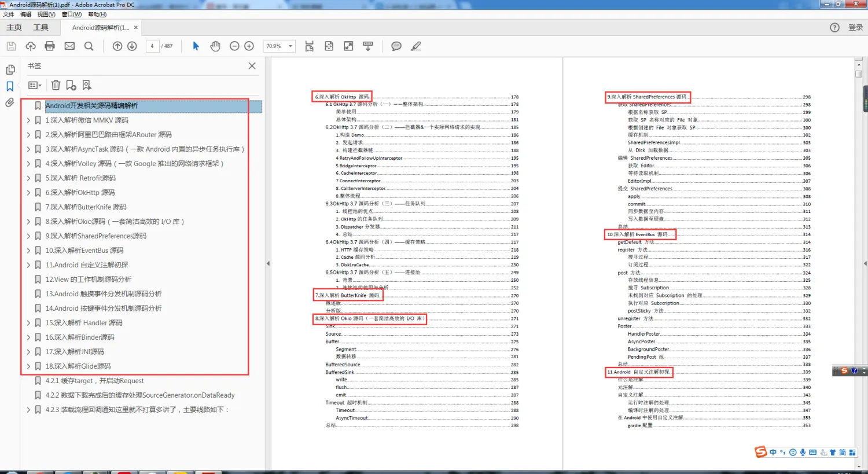Select bookmark 12.View 的工作机制源码分析

point(89,280)
